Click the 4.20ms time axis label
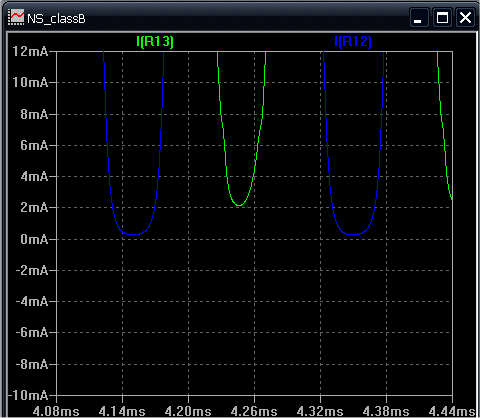 pyautogui.click(x=188, y=411)
